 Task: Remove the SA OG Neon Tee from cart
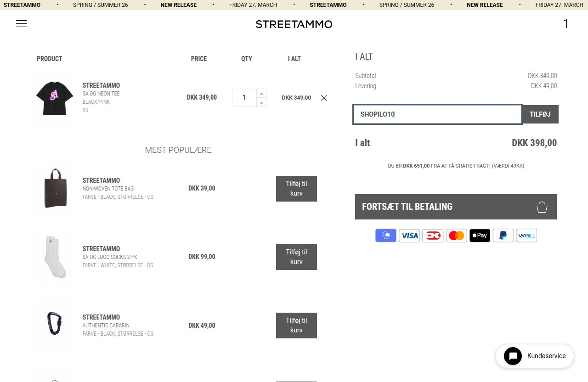tap(324, 98)
